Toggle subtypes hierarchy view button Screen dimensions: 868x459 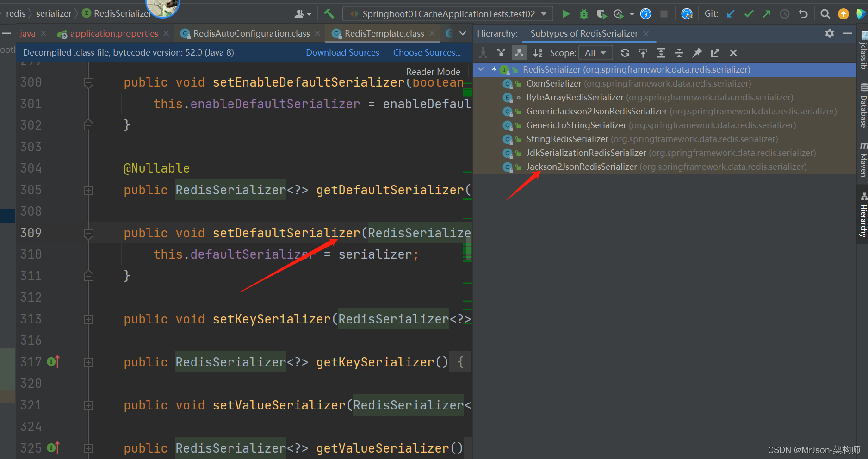coord(519,53)
